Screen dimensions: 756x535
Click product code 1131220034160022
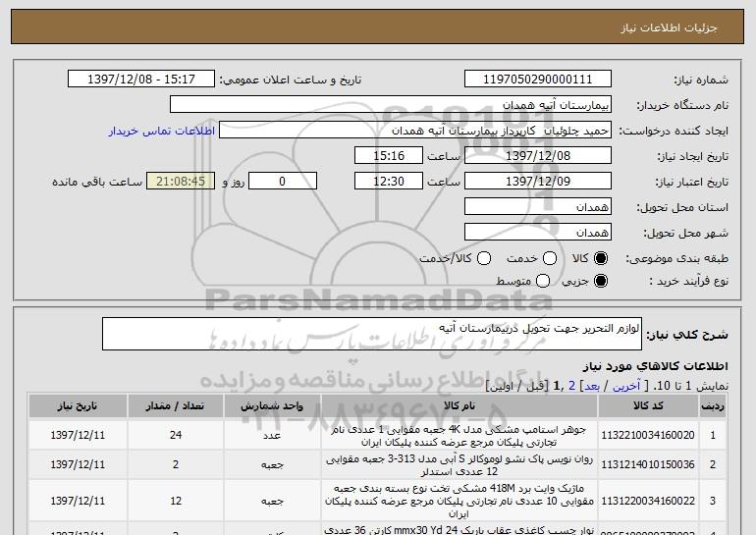pyautogui.click(x=648, y=502)
